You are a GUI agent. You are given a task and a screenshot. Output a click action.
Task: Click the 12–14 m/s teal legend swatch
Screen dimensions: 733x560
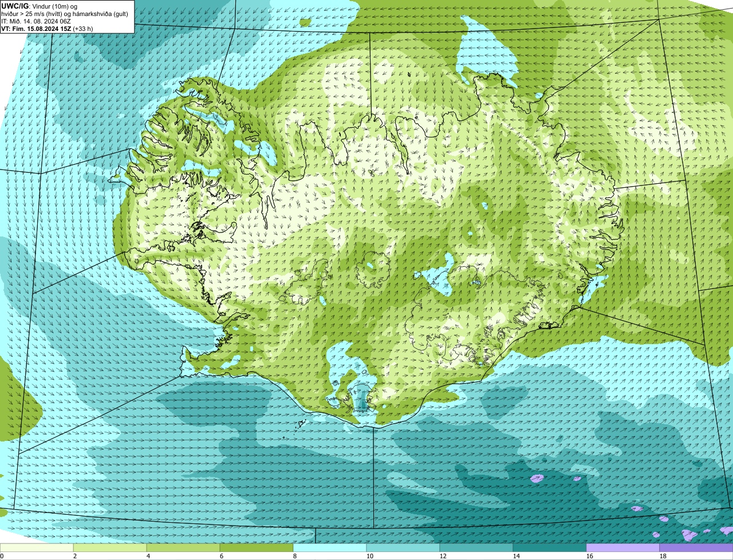476,548
